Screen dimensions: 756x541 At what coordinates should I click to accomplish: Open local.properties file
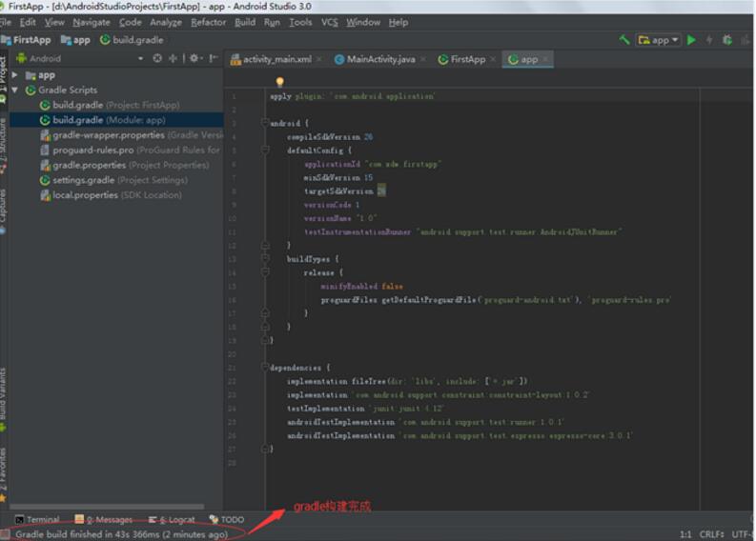(x=111, y=194)
